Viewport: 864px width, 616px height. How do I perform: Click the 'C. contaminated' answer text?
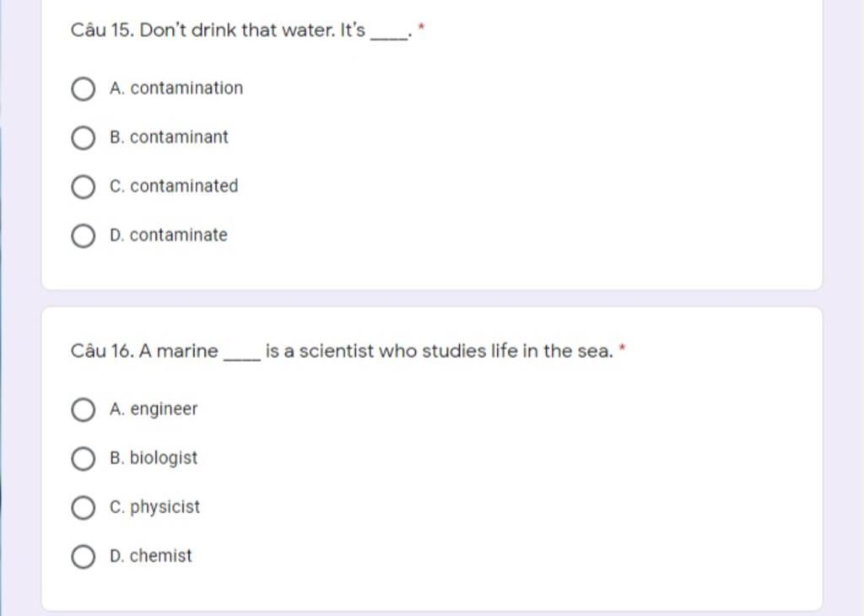point(174,186)
